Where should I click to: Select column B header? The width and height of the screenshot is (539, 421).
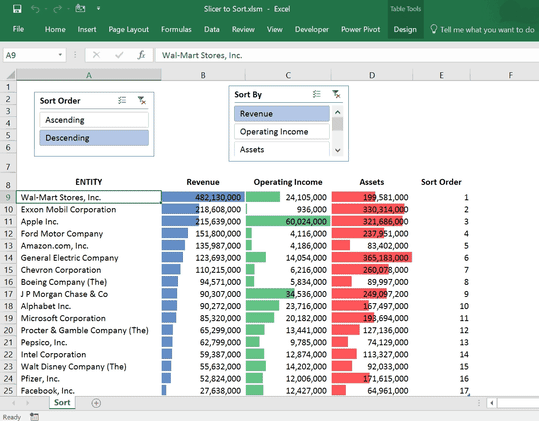pos(203,75)
